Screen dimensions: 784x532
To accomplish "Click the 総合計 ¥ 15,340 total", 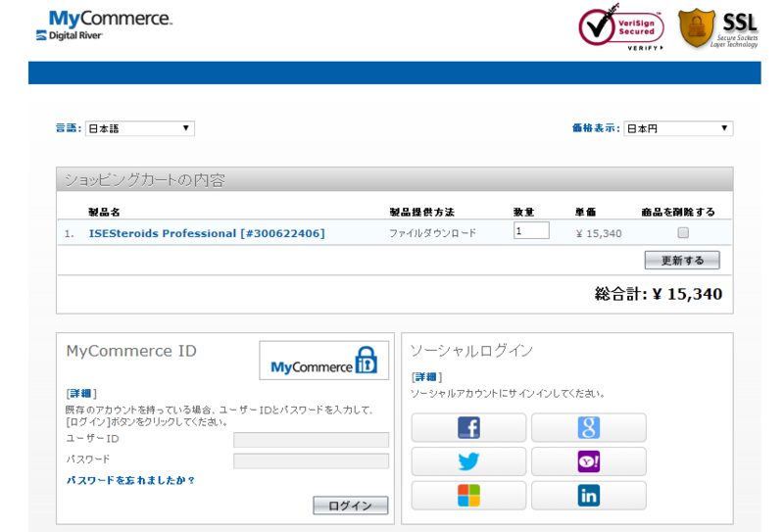I will pyautogui.click(x=659, y=294).
